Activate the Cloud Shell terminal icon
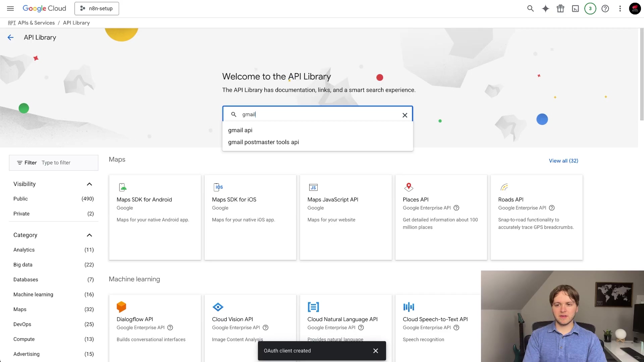Viewport: 644px width, 362px height. [575, 8]
